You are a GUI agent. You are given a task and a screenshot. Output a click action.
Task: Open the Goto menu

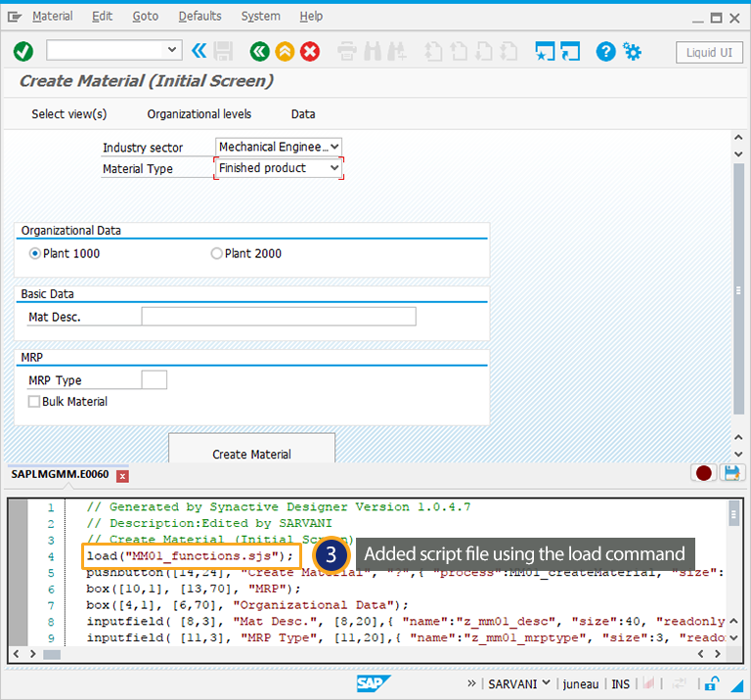(145, 17)
